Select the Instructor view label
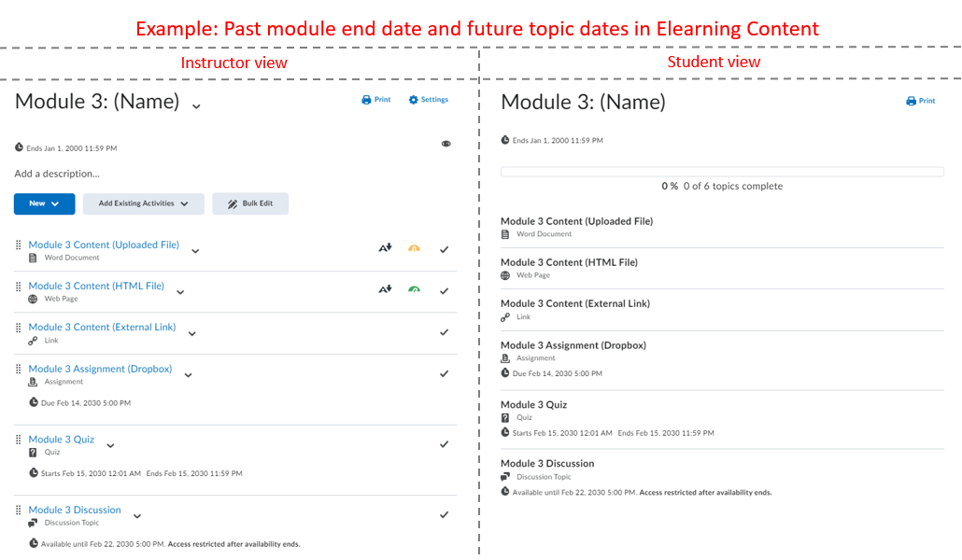This screenshot has height=560, width=962. coord(233,63)
